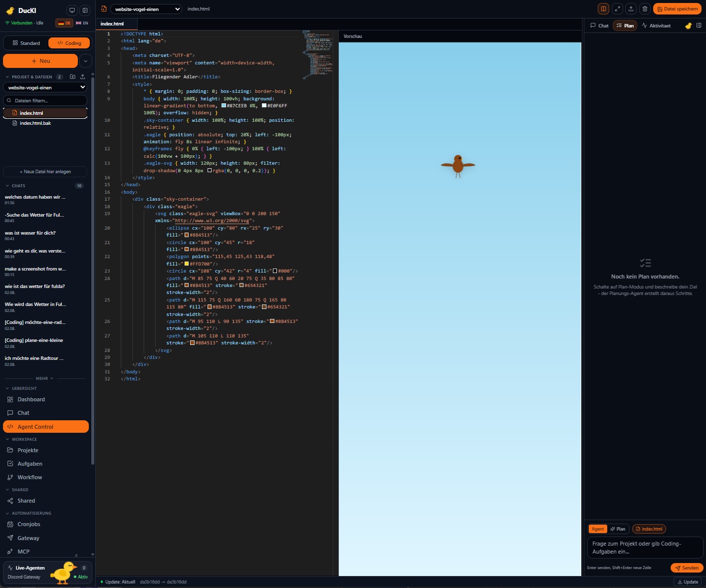This screenshot has width=706, height=588.
Task: Open chat '[Coding] plane-eine-kleine'
Action: tap(45, 343)
